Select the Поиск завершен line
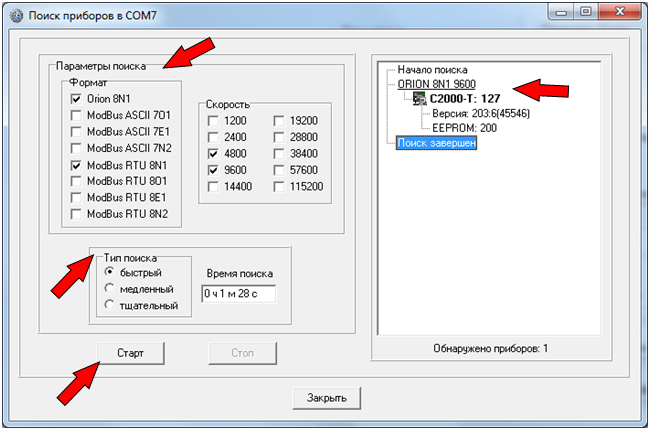Viewport: 650px width, 428px height. [437, 143]
